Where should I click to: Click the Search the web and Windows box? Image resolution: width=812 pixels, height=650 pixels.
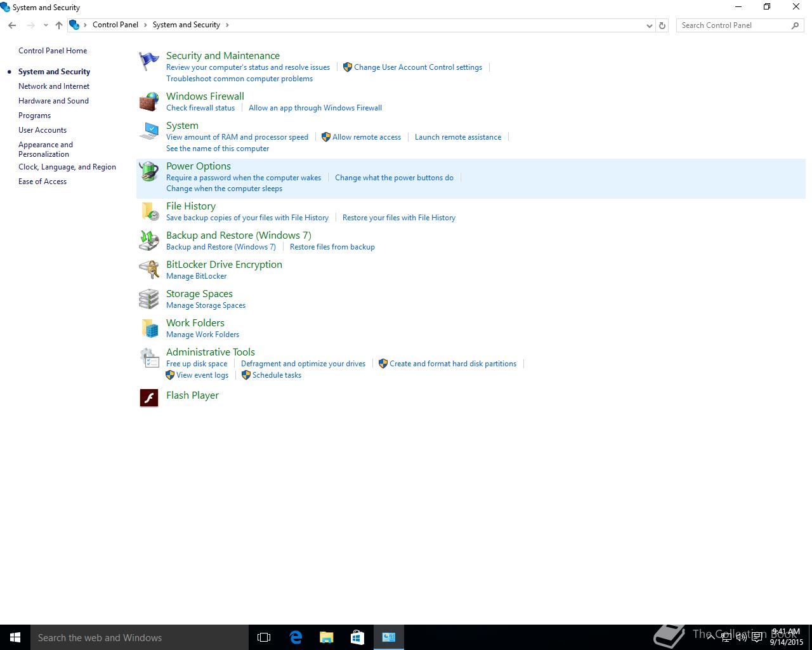(140, 637)
